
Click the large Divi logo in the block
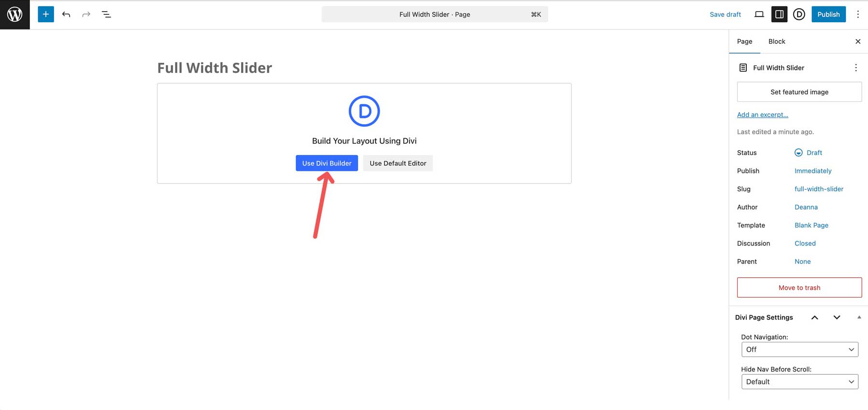(x=364, y=111)
